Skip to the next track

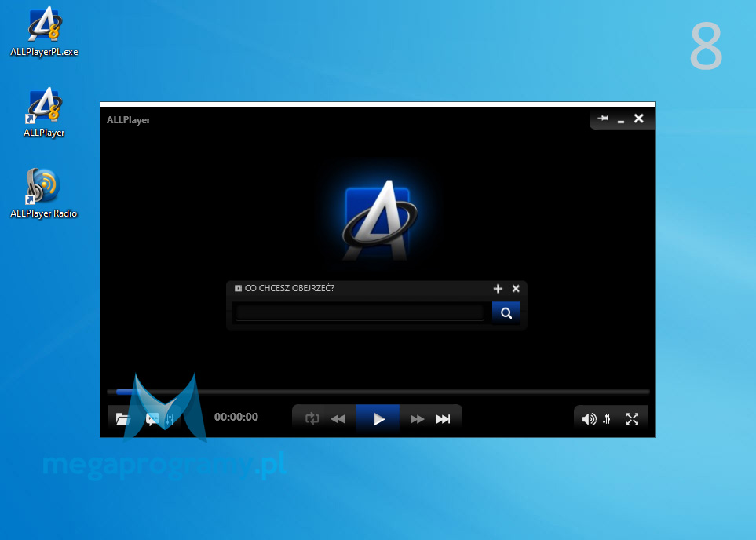click(x=443, y=419)
